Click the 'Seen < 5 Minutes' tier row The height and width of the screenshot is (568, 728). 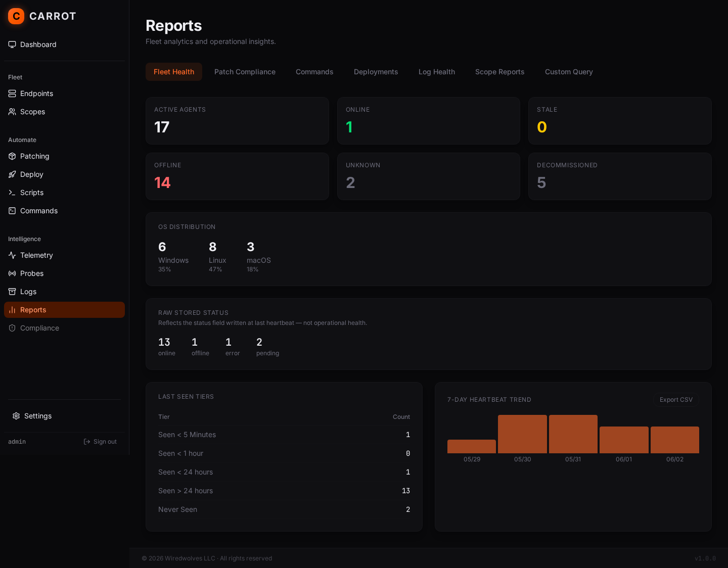(284, 435)
